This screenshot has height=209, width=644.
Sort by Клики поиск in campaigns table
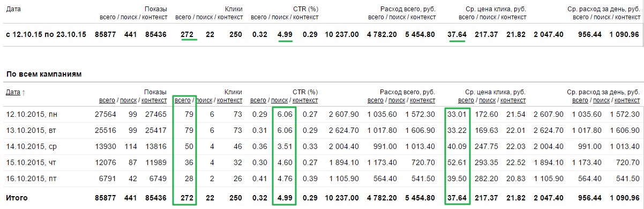[x=204, y=100]
